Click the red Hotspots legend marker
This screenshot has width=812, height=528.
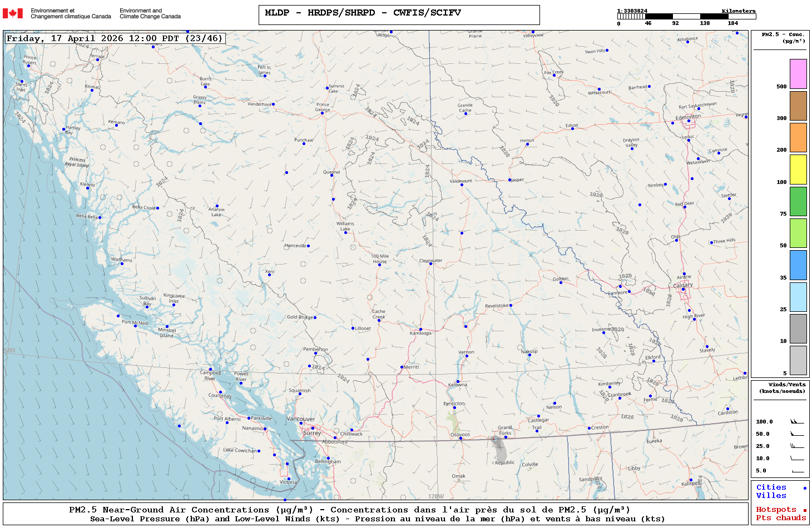click(804, 510)
